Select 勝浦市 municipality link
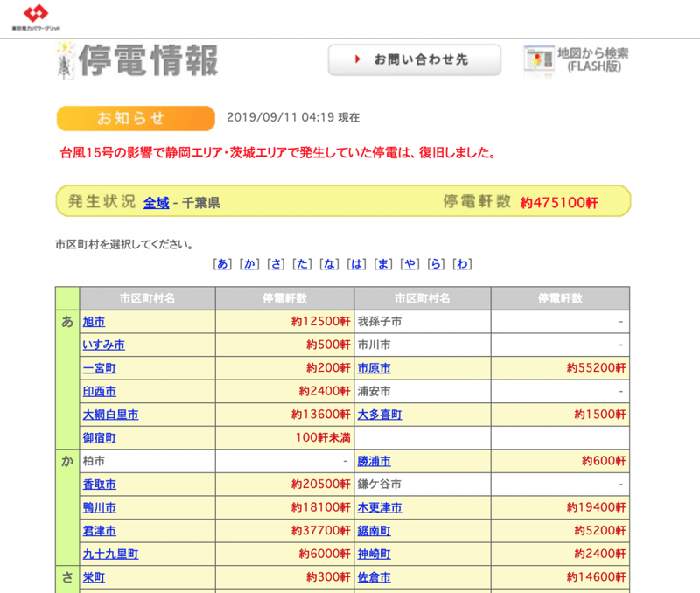Viewport: 700px width, 593px height. (x=374, y=461)
